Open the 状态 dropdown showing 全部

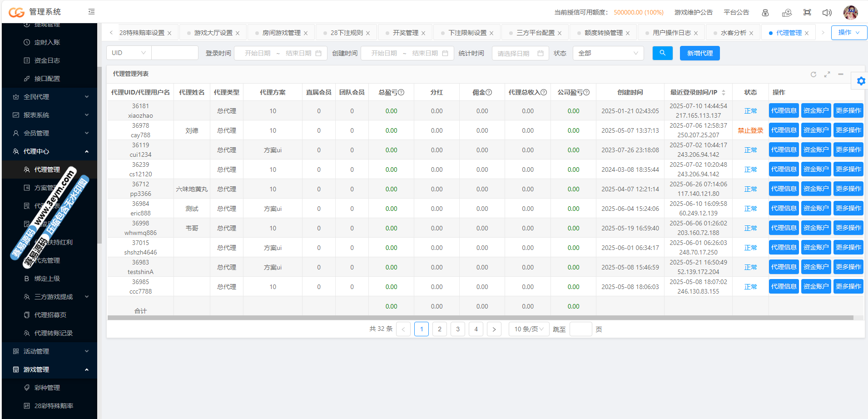tap(608, 53)
